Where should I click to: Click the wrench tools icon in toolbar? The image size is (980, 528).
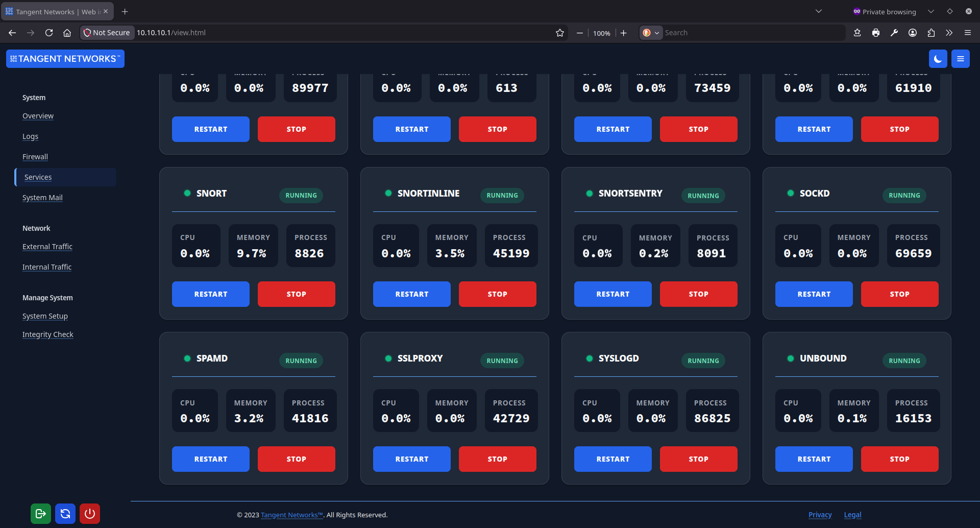click(894, 32)
